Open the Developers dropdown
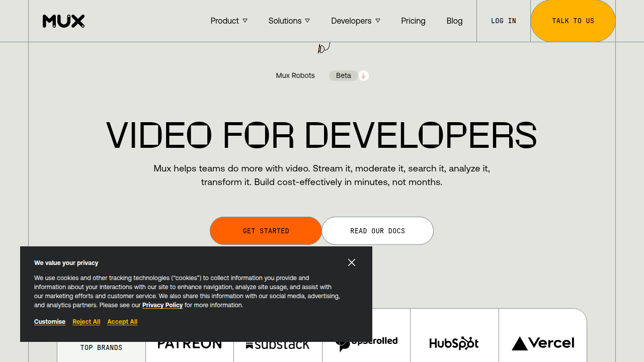 click(356, 21)
